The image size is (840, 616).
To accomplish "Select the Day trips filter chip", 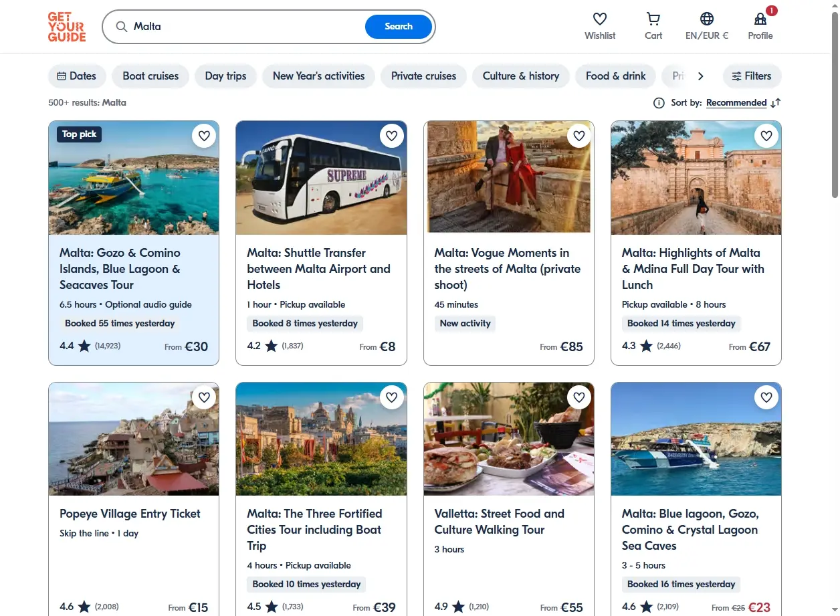I will click(226, 76).
